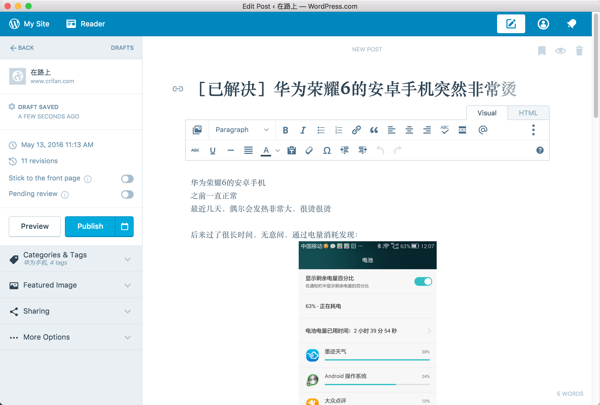Align text right
The image size is (600, 405).
point(427,130)
